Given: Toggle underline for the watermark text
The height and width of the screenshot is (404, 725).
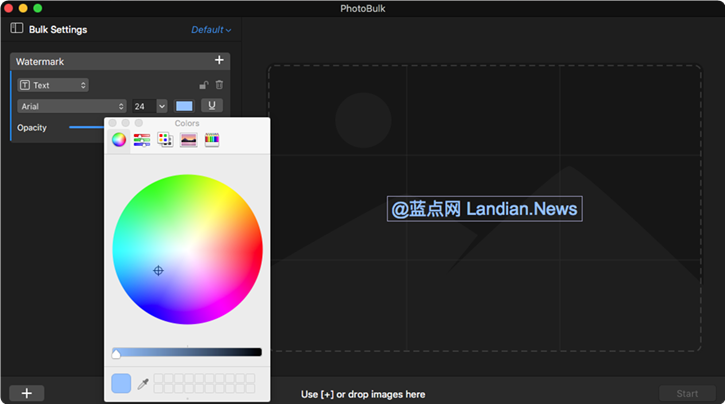Looking at the screenshot, I should (211, 106).
